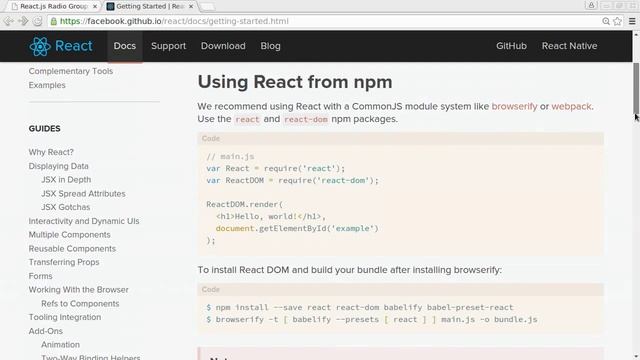Open the Animation add-on page

tap(60, 345)
